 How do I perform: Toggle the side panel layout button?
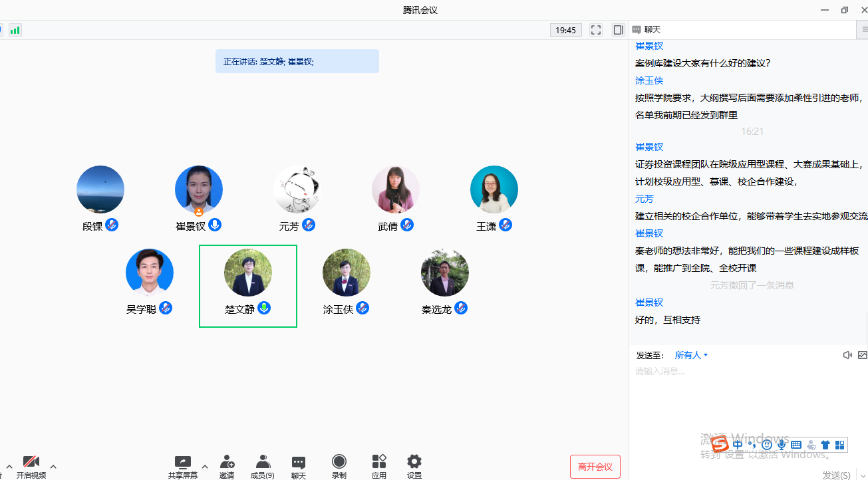618,30
